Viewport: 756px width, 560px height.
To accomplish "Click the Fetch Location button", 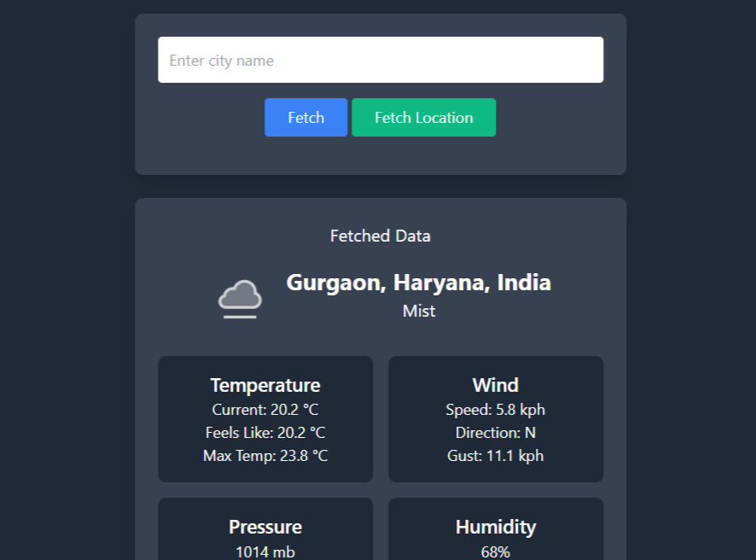I will [423, 117].
